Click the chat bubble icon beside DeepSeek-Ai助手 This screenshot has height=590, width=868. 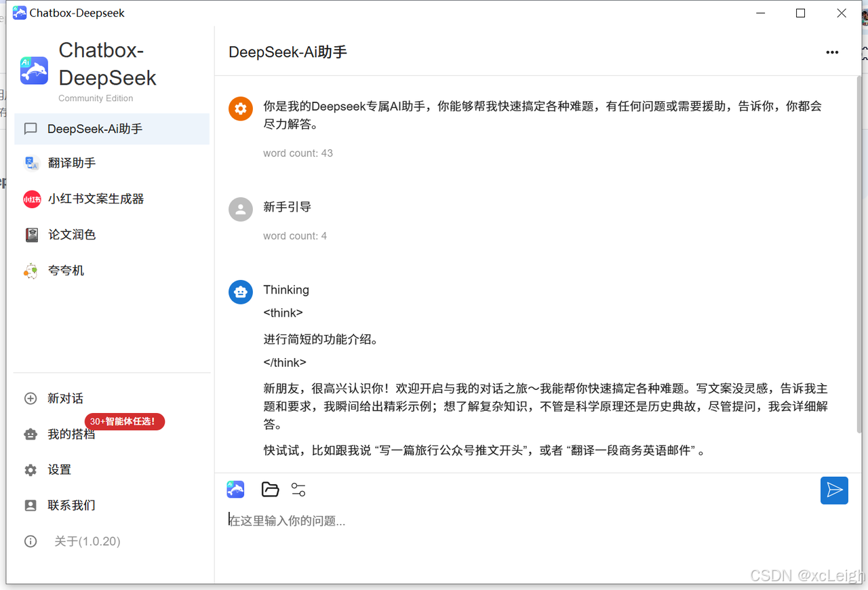[x=31, y=129]
